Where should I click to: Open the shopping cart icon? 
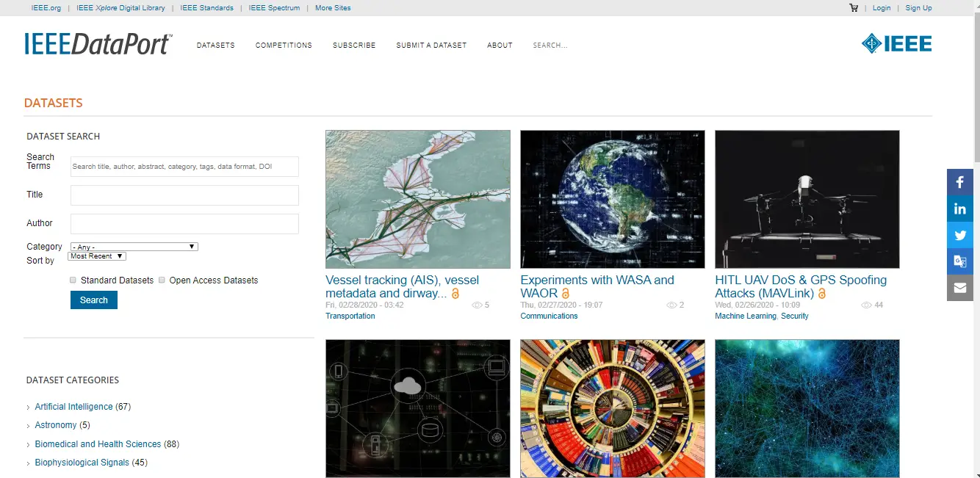click(x=854, y=8)
